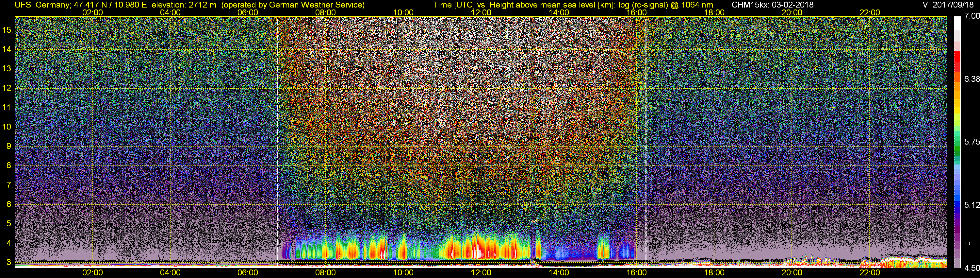Click the bottom axis '22:00' time label
The width and height of the screenshot is (980, 278).
(x=870, y=273)
